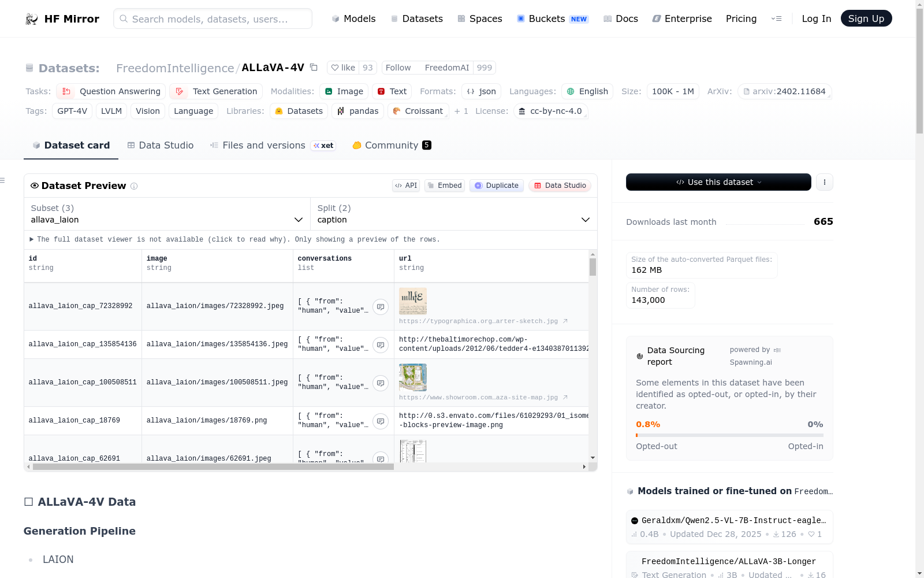Open the Subset allava_laion dropdown
This screenshot has height=578, width=924.
(167, 214)
